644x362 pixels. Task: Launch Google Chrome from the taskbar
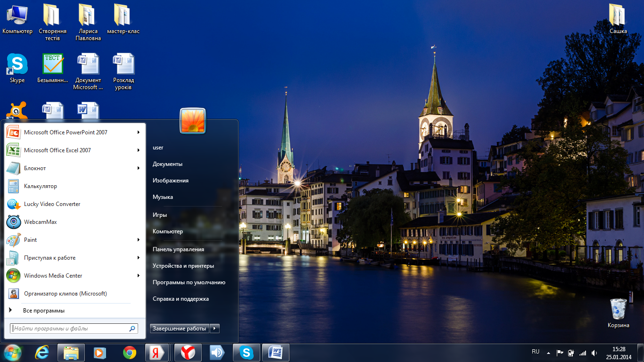point(130,353)
